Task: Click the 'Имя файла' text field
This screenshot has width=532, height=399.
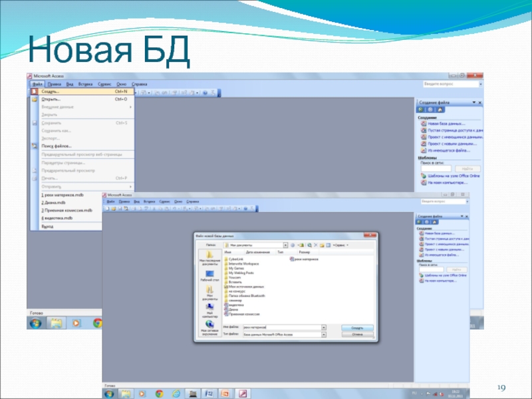Action: pyautogui.click(x=282, y=327)
